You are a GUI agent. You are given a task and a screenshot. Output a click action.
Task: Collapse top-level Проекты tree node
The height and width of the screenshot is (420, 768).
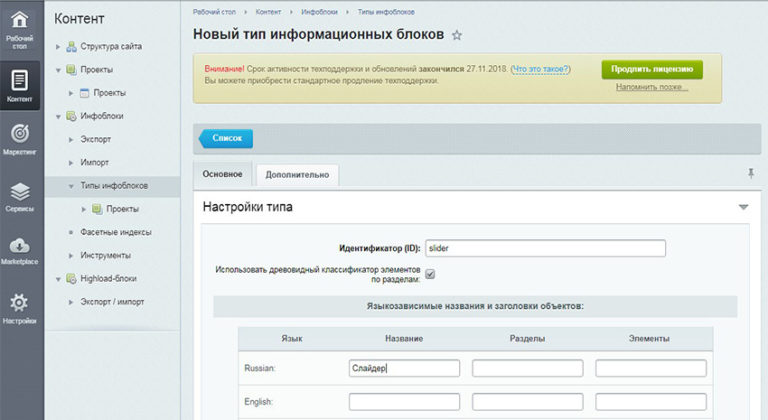pos(58,70)
